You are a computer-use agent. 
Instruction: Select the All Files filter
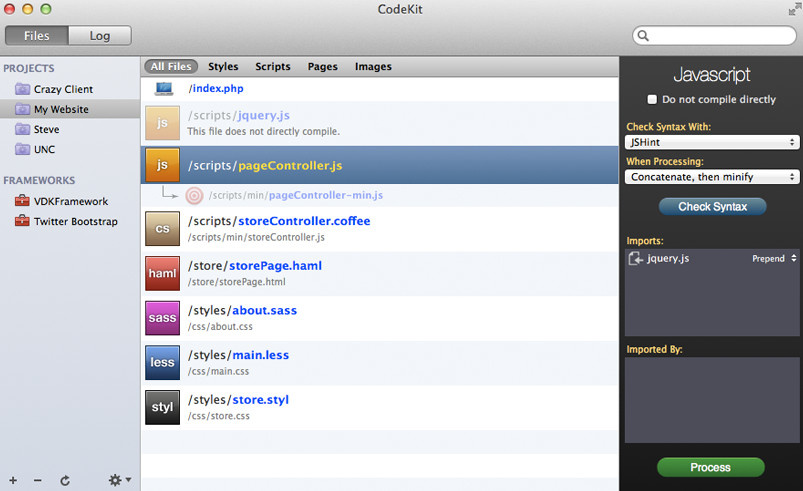[x=171, y=67]
